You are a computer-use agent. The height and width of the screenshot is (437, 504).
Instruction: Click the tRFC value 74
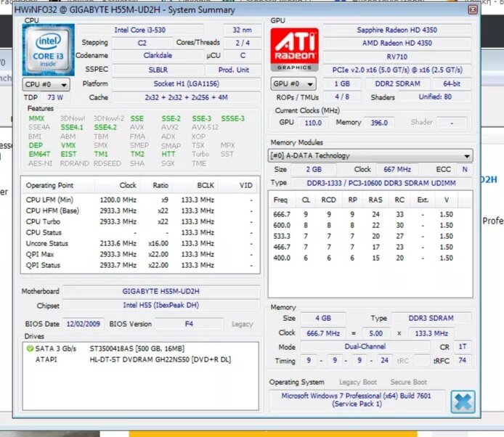point(462,360)
